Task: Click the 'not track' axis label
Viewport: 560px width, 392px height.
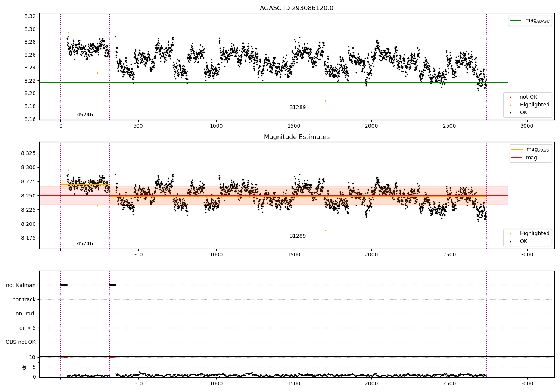Action: coord(24,300)
